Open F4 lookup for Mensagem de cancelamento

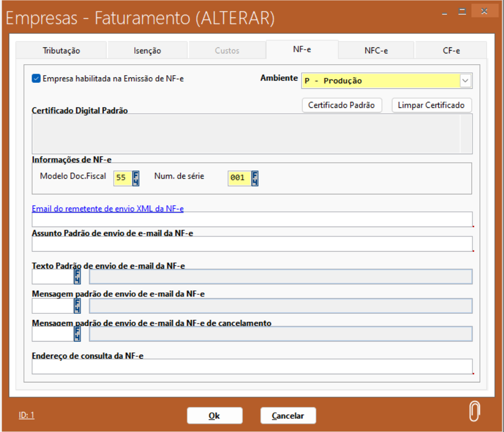[x=77, y=334]
